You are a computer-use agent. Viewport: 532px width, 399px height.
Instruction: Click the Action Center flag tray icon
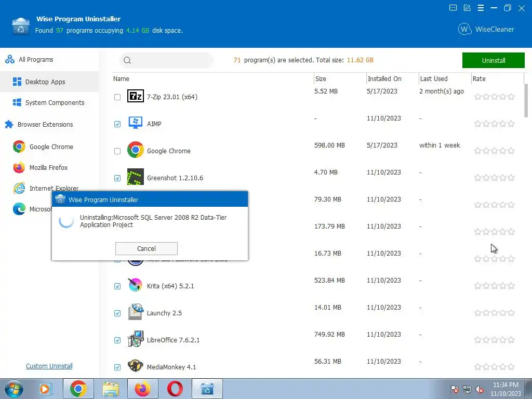coord(455,390)
